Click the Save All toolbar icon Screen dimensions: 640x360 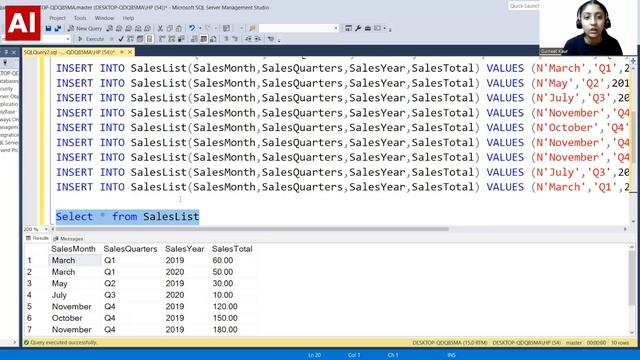click(58, 28)
